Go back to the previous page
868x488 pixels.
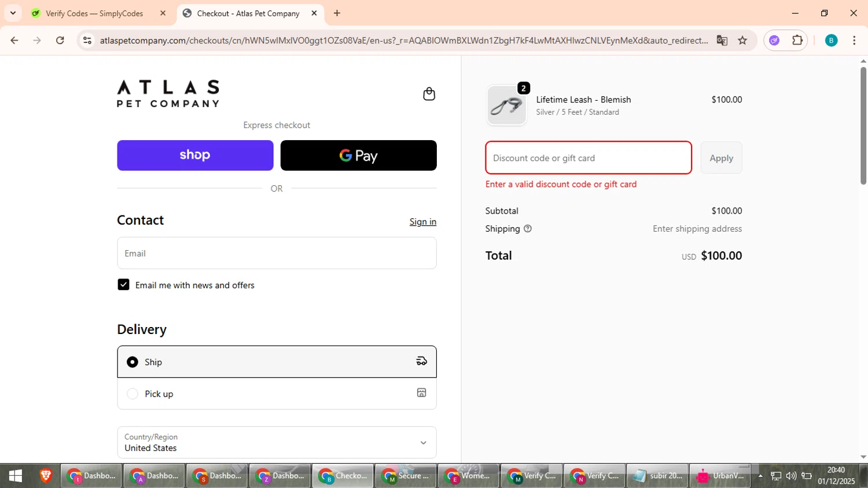tap(14, 40)
